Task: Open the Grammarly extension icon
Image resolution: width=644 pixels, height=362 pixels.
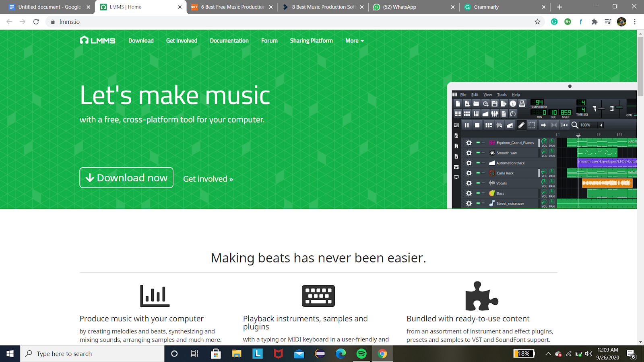Action: click(x=554, y=22)
